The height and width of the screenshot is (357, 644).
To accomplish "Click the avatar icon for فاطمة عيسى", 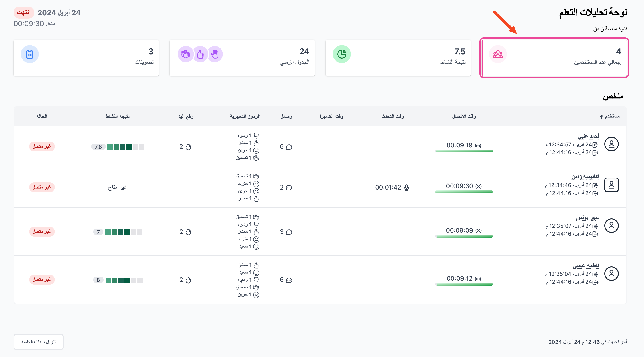I will [x=612, y=274].
